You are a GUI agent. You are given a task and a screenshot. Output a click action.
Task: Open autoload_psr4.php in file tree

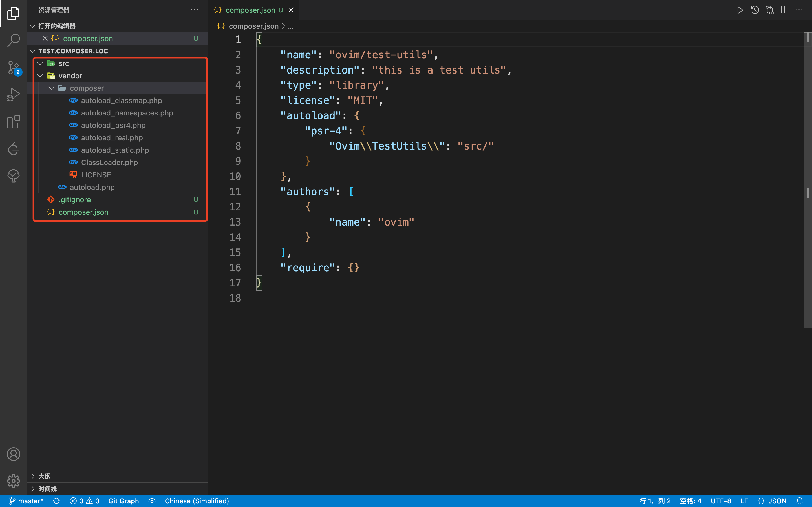click(113, 125)
